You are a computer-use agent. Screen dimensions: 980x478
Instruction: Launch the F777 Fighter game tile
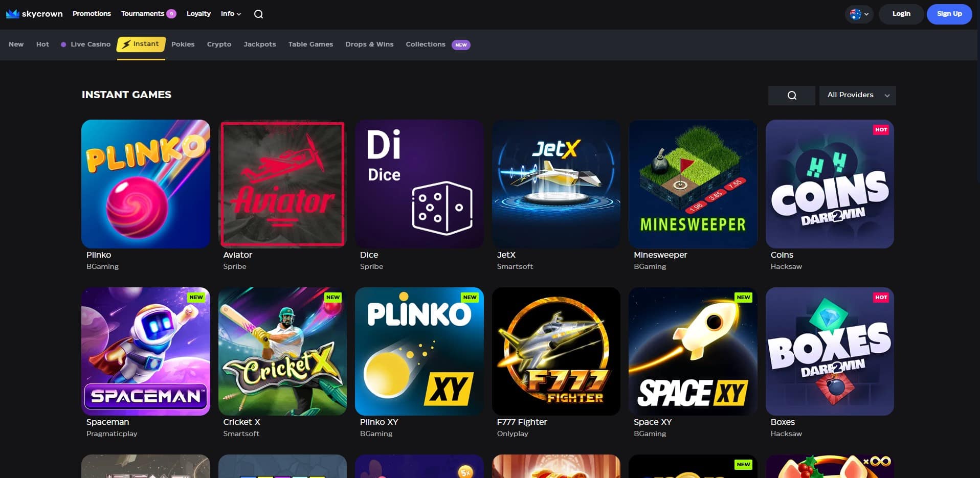[556, 351]
